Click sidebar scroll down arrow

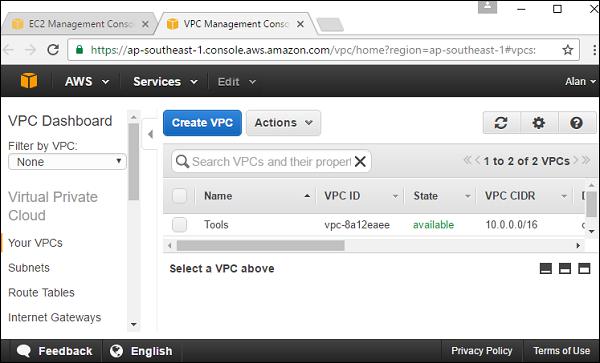(134, 324)
